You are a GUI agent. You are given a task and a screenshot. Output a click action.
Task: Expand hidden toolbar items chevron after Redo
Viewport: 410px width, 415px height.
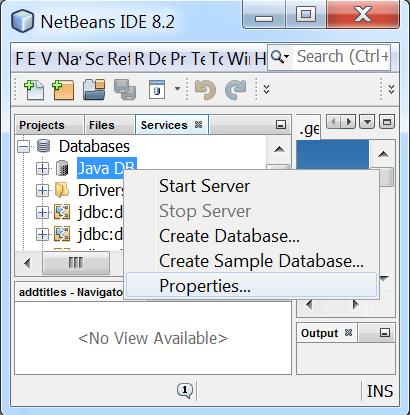click(x=266, y=89)
